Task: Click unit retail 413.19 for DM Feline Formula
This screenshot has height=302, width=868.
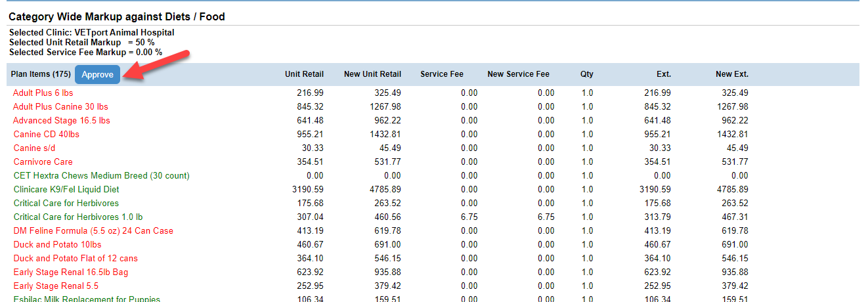Action: [310, 231]
